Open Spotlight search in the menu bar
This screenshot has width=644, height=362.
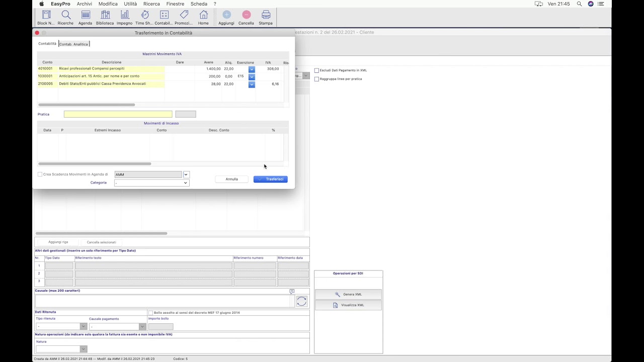[579, 4]
